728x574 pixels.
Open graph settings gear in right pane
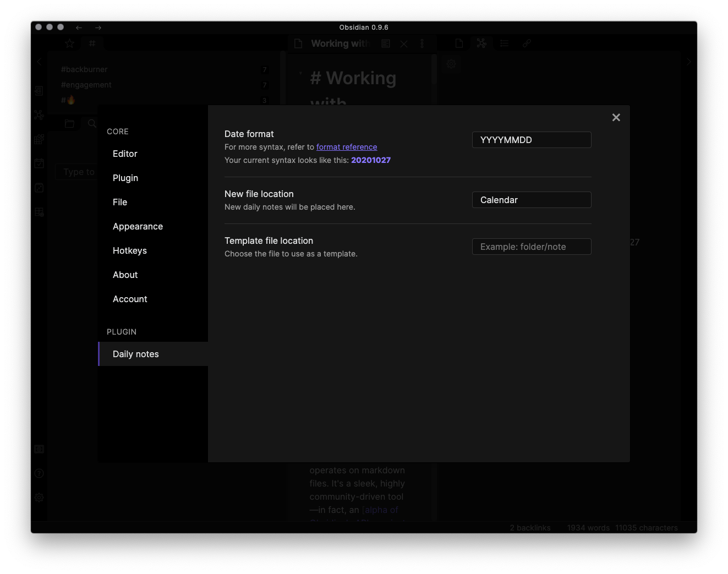[451, 64]
